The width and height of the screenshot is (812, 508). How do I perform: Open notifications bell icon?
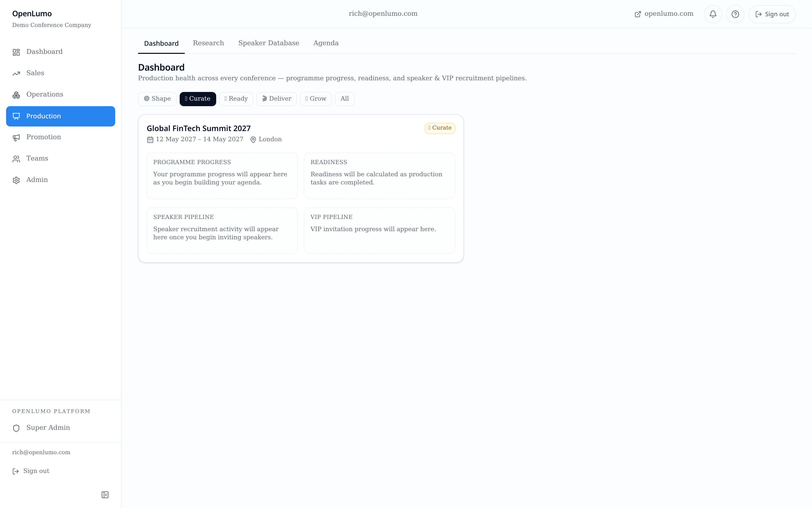[713, 14]
